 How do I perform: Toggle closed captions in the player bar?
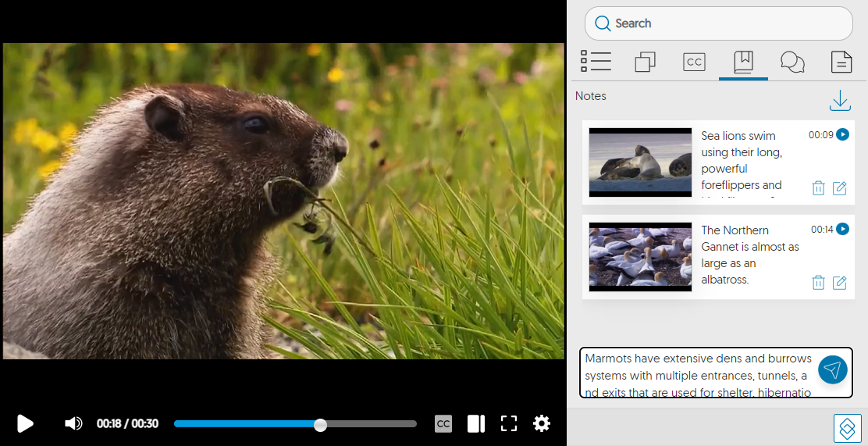tap(443, 424)
